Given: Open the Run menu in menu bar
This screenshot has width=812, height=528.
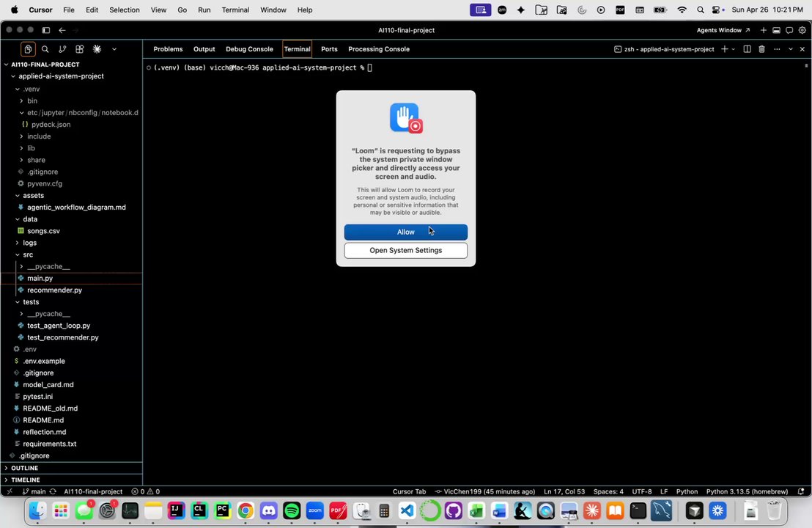Looking at the screenshot, I should click(x=204, y=10).
